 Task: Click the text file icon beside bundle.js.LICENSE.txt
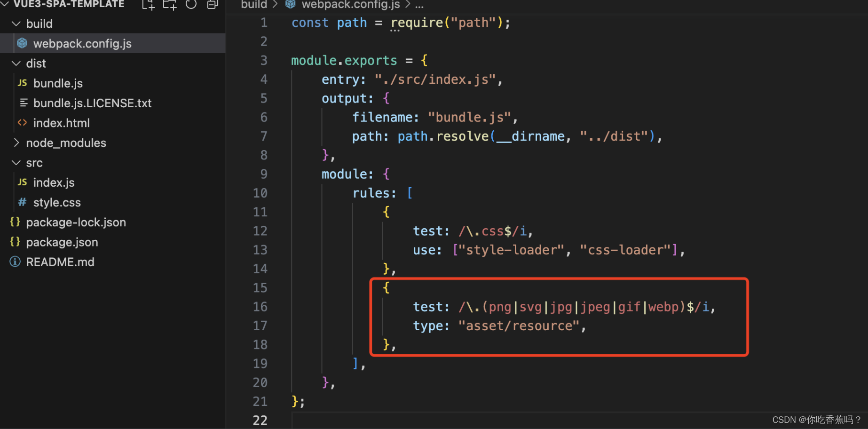point(24,103)
